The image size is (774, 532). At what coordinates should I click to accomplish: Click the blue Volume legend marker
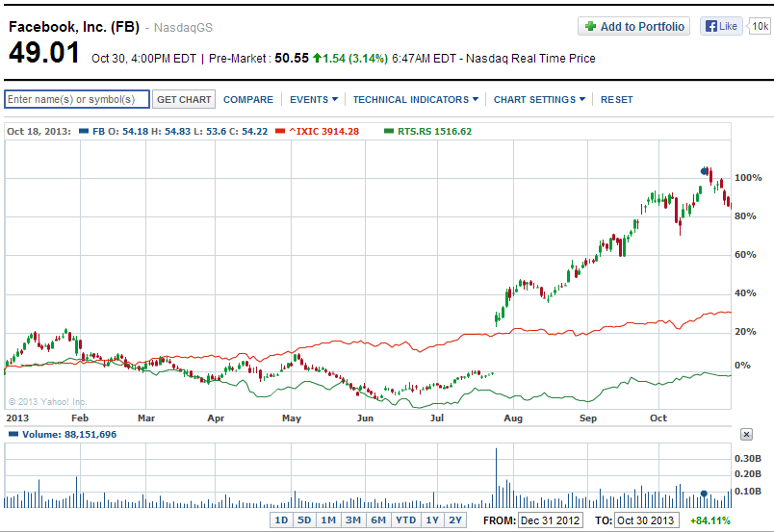point(13,434)
